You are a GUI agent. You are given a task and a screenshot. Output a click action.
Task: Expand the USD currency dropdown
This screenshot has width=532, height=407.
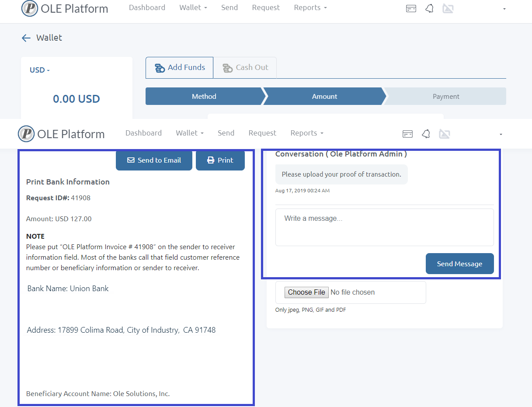point(40,70)
